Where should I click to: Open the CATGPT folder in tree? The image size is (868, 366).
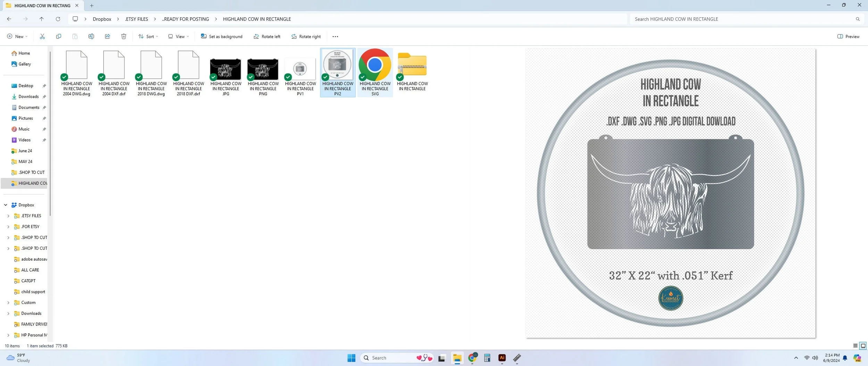tap(28, 281)
